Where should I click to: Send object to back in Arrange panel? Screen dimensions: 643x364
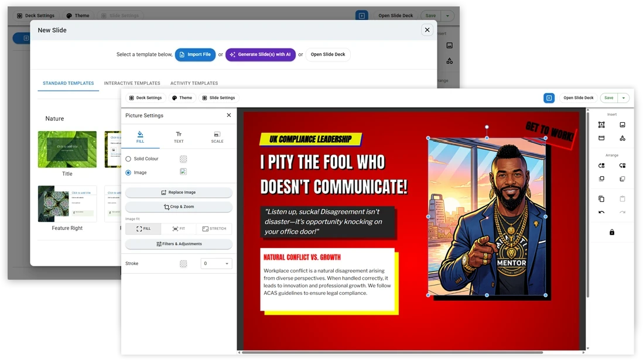point(622,178)
